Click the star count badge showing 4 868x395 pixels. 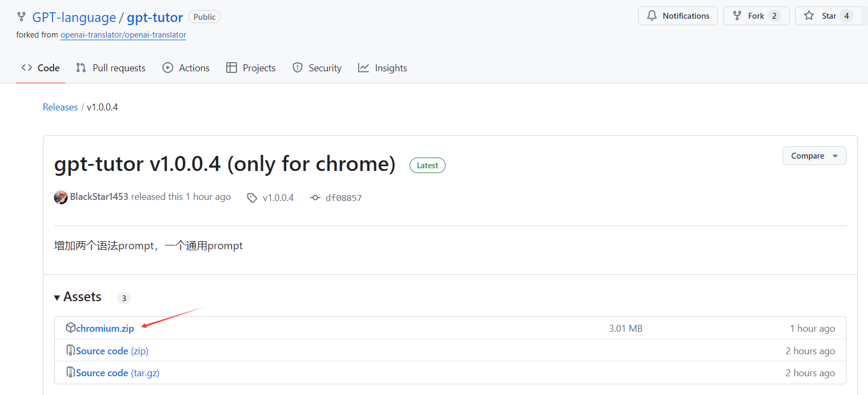point(847,16)
